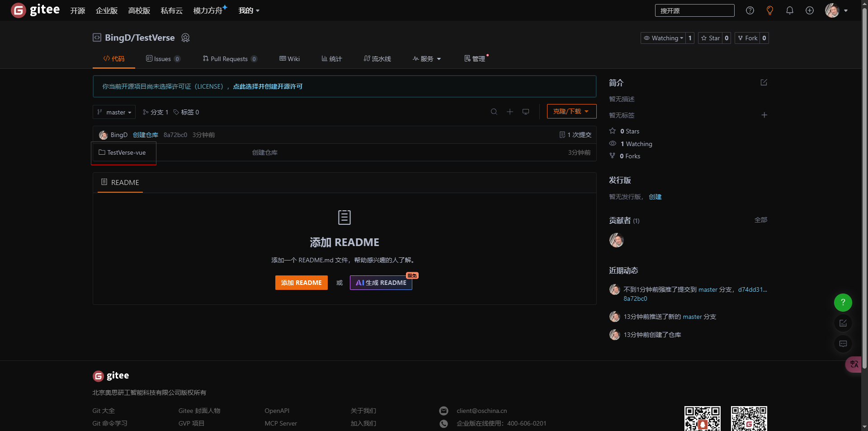
Task: Open the 流水线 tab
Action: 377,59
